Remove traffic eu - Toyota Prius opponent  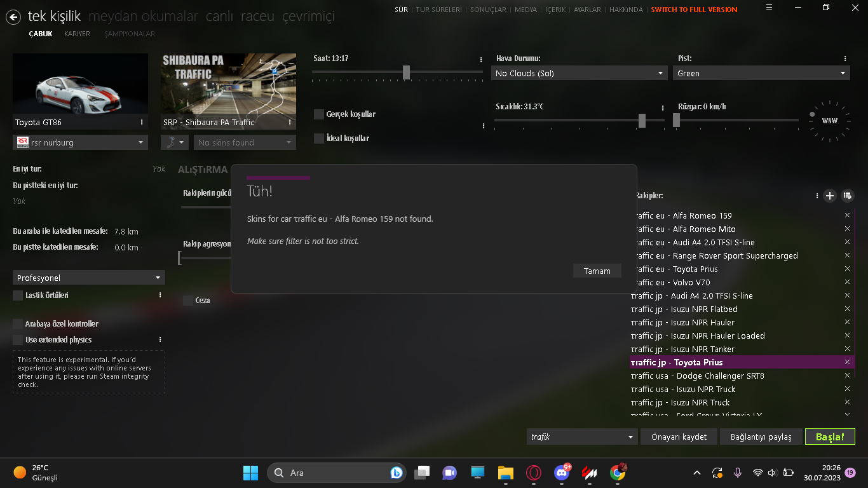tap(847, 269)
